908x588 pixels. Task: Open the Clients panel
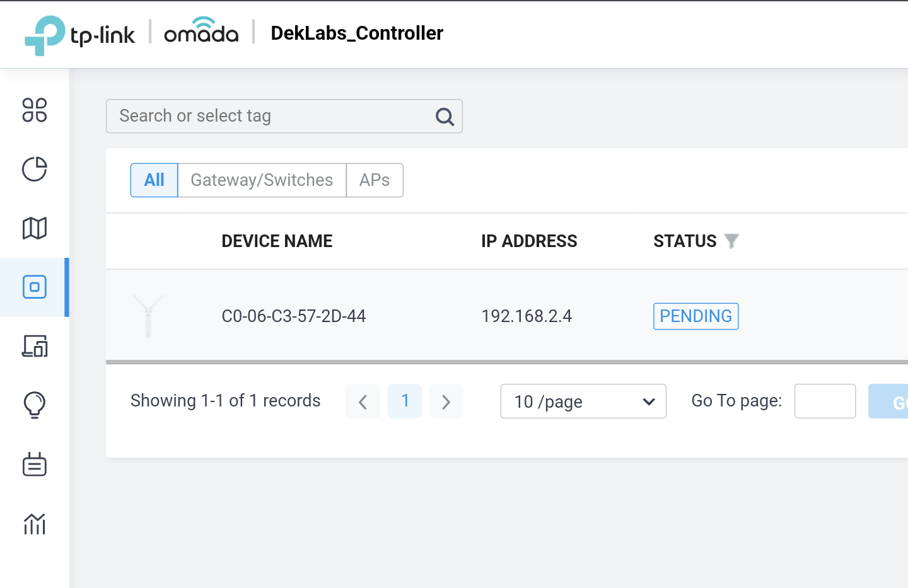click(35, 346)
